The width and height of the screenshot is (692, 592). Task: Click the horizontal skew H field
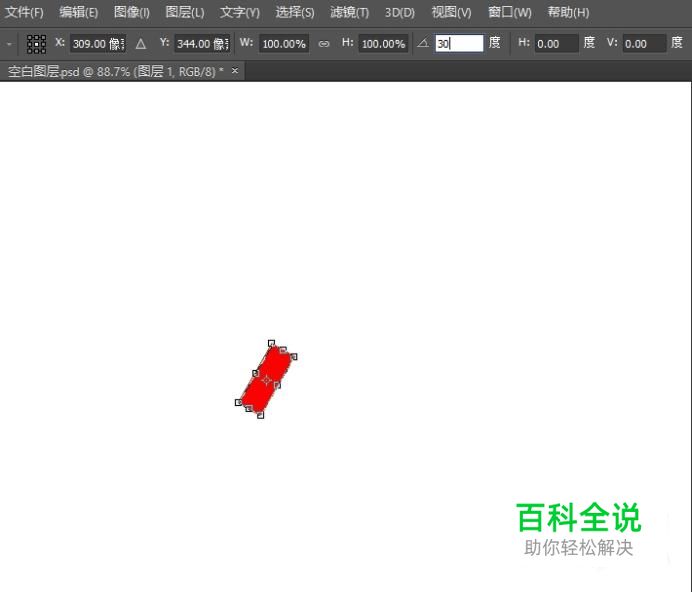click(x=557, y=44)
